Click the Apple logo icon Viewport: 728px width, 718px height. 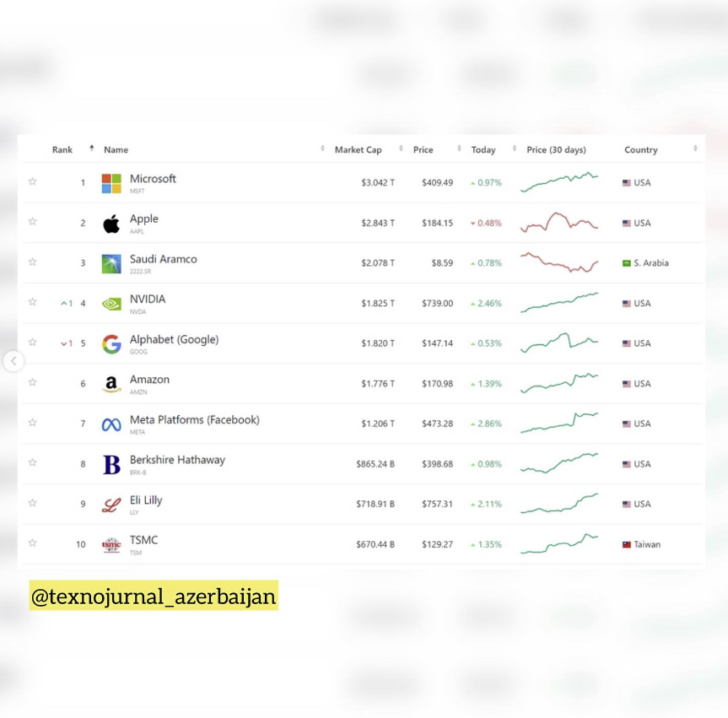[111, 224]
